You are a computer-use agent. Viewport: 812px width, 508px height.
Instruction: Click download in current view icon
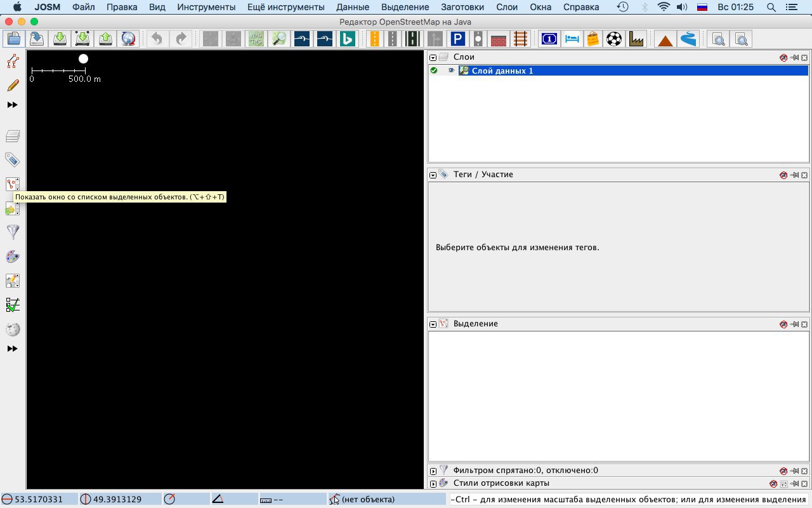(82, 39)
